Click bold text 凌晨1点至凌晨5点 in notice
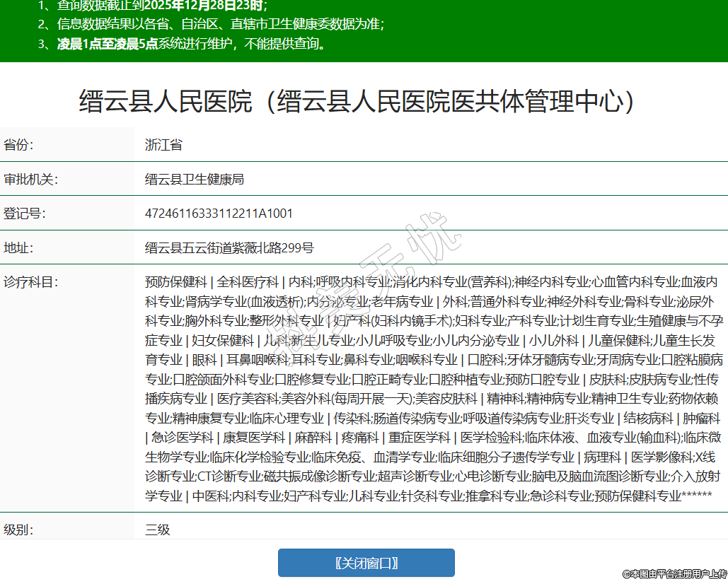 point(107,44)
